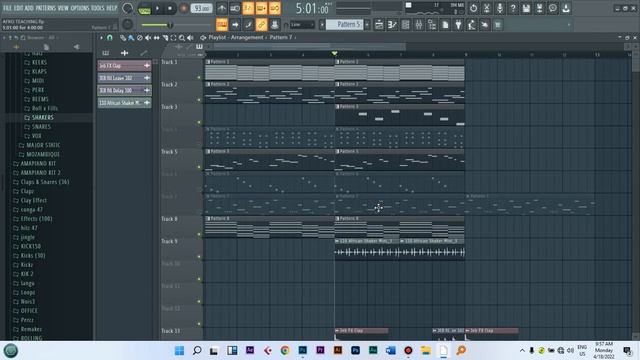Click the microphone one-click recording icon
Image resolution: width=640 pixels, height=360 pixels.
pos(500,8)
